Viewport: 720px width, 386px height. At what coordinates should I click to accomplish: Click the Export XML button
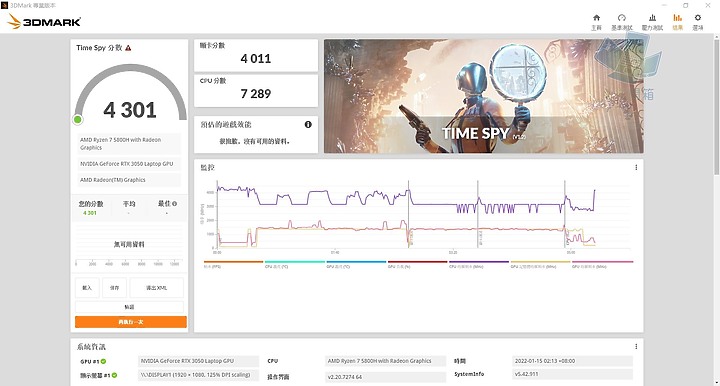(x=157, y=288)
